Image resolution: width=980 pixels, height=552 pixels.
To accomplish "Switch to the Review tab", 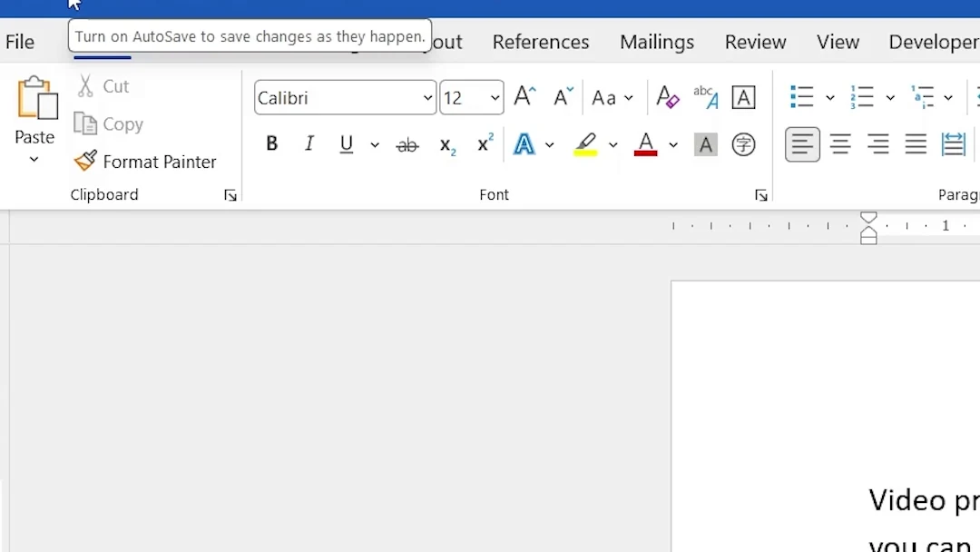I will (755, 42).
